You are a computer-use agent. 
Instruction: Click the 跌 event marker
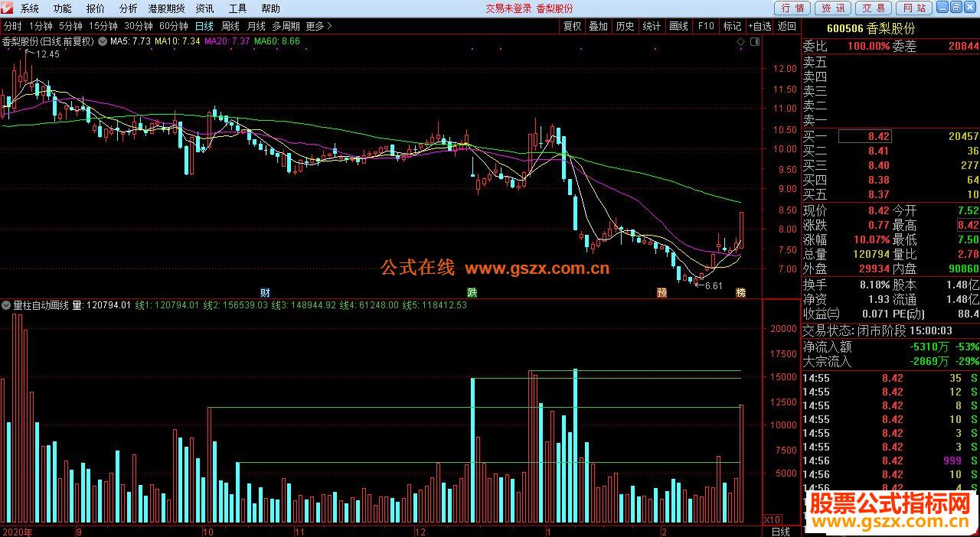pyautogui.click(x=472, y=292)
